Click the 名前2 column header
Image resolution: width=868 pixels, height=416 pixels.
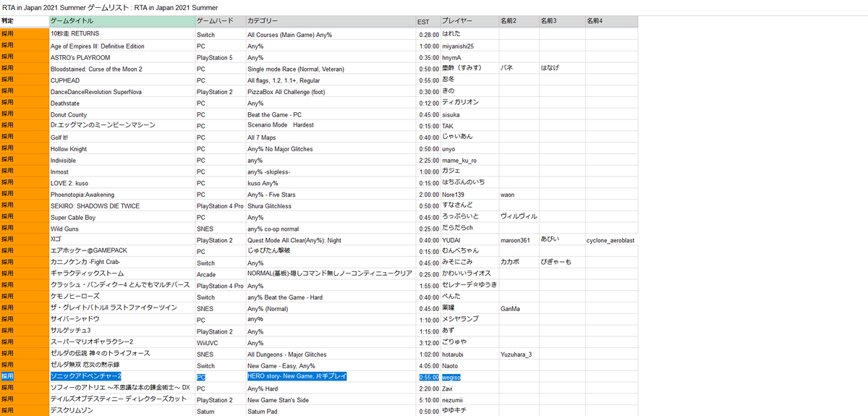pos(518,22)
